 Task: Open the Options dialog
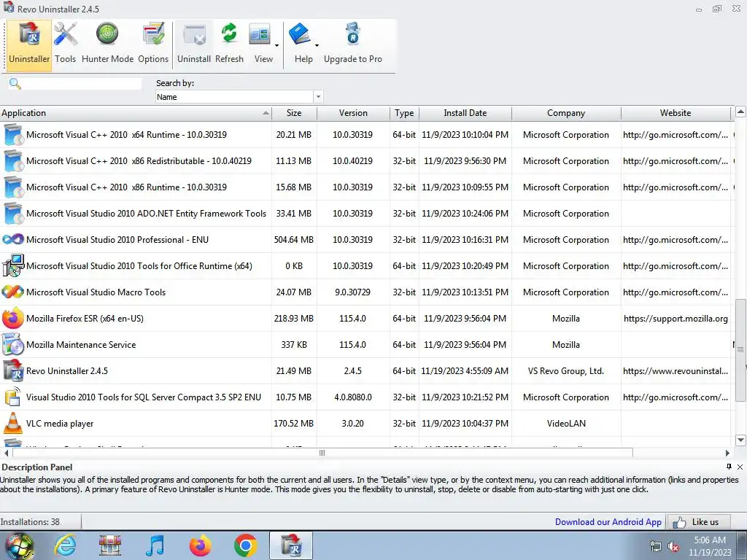click(x=153, y=44)
